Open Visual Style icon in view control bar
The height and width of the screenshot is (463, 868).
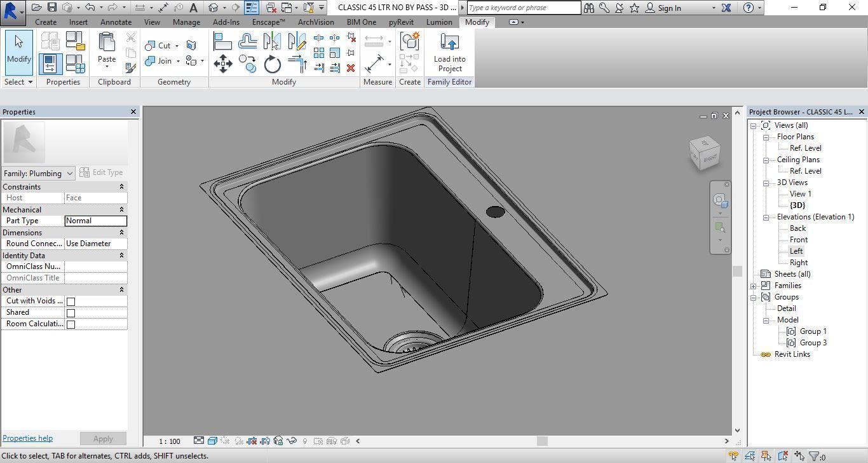(212, 441)
